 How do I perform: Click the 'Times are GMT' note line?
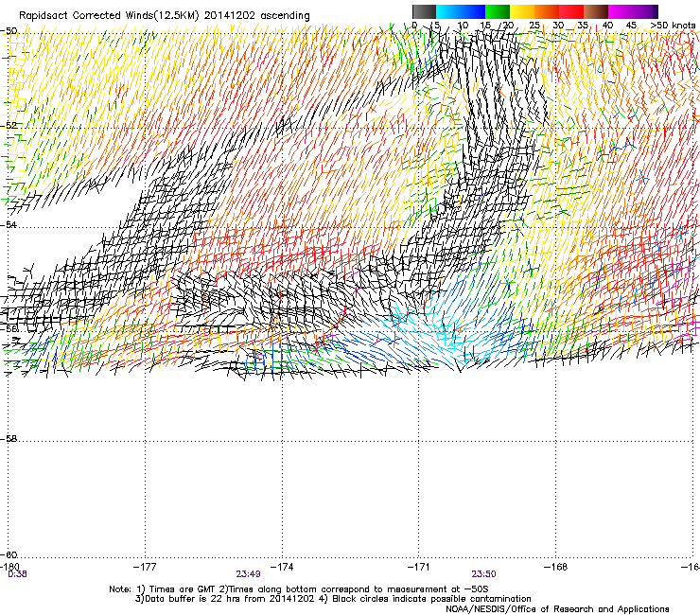coord(299,589)
